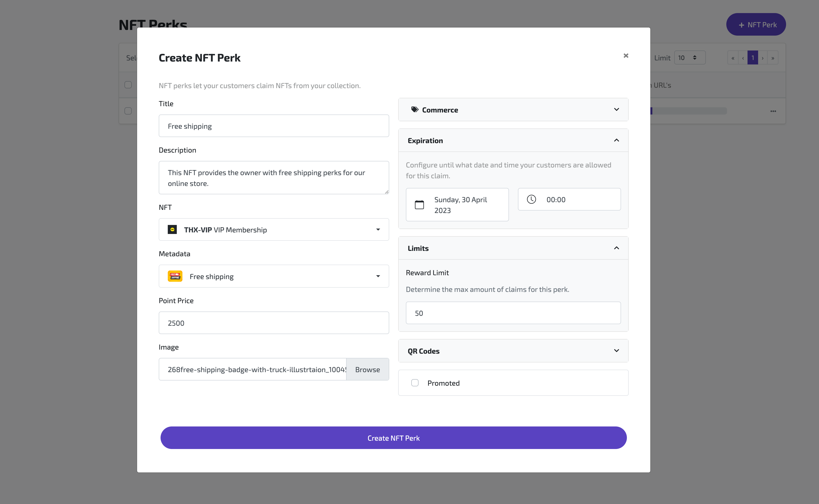Select page 1 in pagination
The width and height of the screenshot is (819, 504).
(752, 58)
